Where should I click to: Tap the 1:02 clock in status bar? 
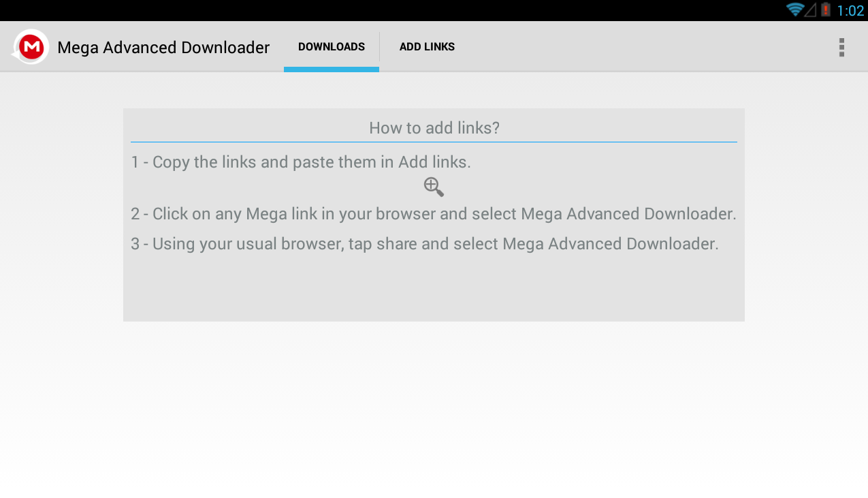pyautogui.click(x=850, y=10)
